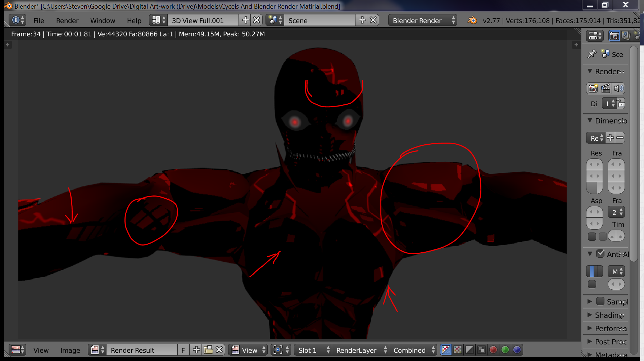The image size is (644, 361).
Task: Open the Properties editor type selector
Action: 595,36
